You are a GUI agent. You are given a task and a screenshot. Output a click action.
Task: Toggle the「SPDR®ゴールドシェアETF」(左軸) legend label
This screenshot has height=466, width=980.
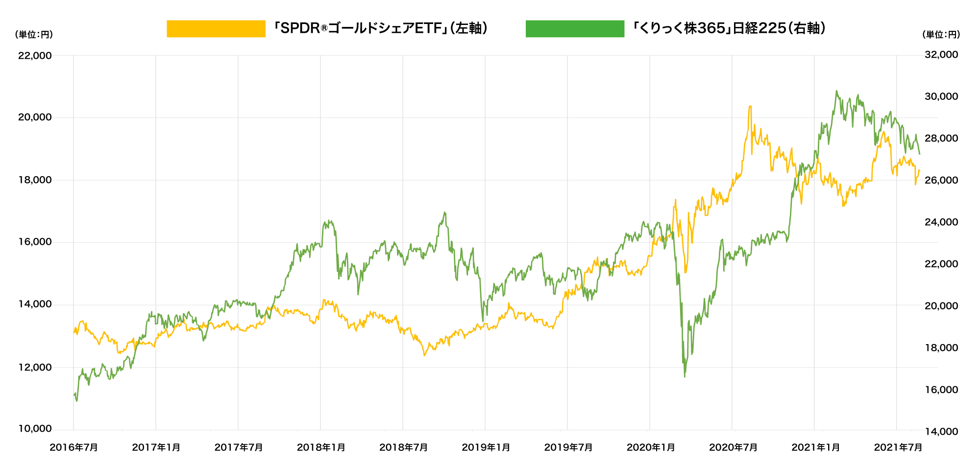coord(380,28)
